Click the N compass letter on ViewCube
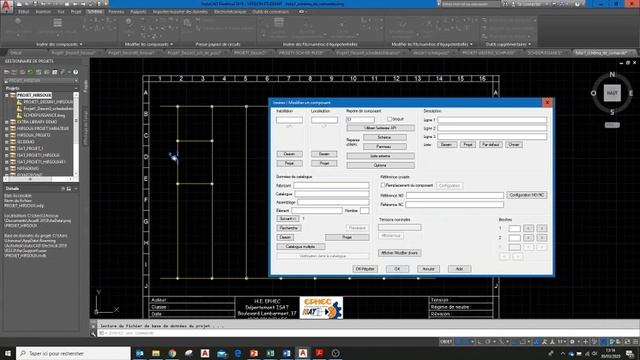Screen dimensions: 640x360 click(x=612, y=75)
